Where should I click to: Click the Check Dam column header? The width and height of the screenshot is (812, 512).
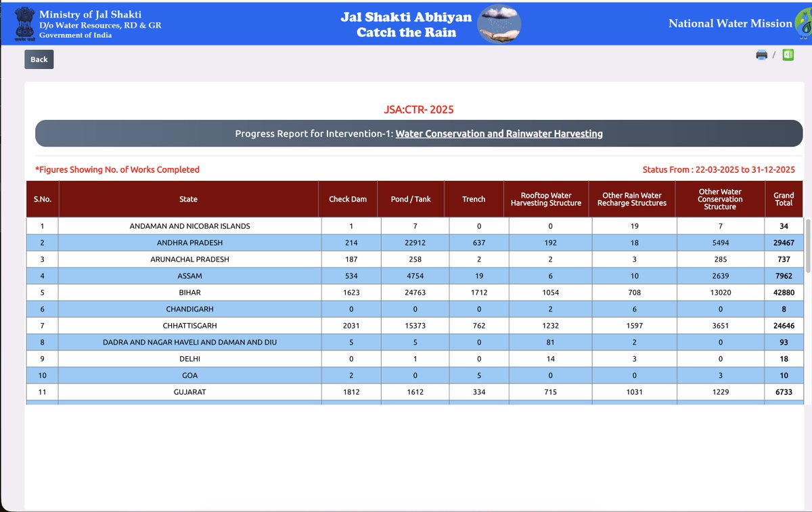[348, 199]
